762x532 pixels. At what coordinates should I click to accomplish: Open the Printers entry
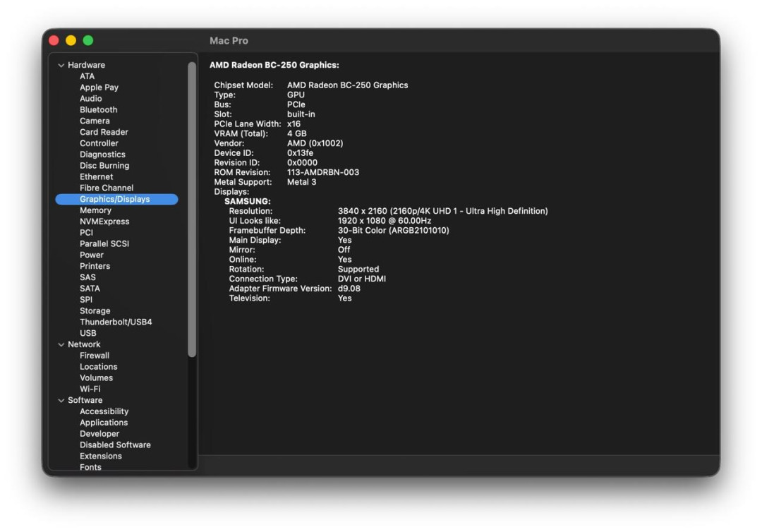tap(95, 266)
